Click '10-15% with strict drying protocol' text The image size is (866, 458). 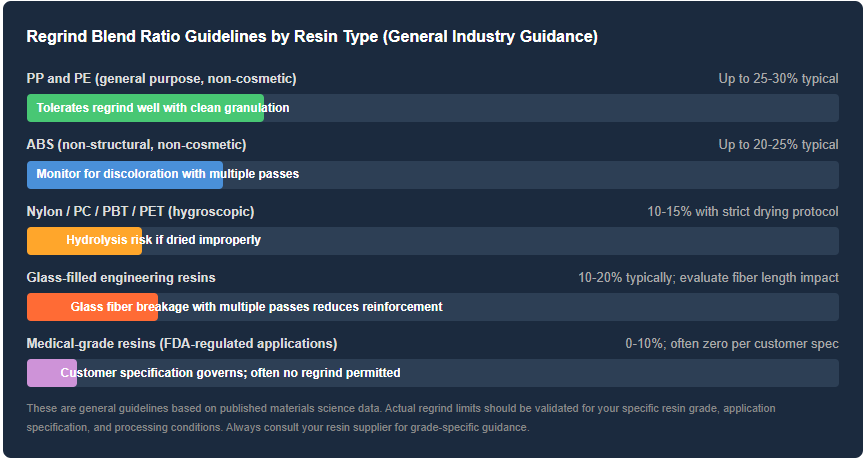click(x=743, y=212)
